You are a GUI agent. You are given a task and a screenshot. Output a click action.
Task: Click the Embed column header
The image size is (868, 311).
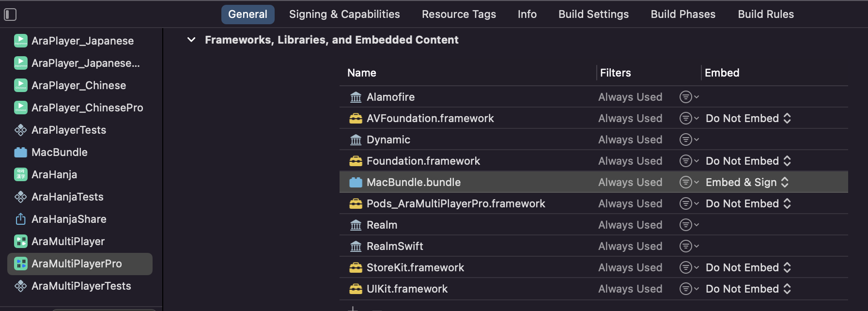(x=722, y=73)
